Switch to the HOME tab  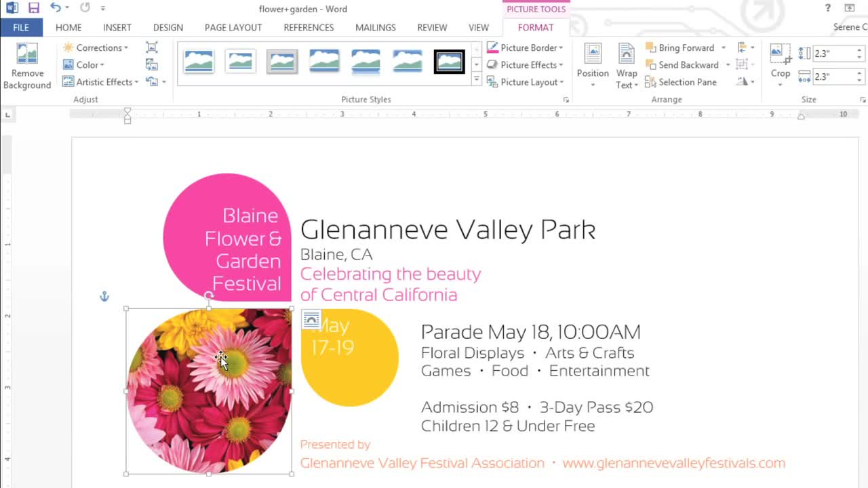tap(68, 28)
